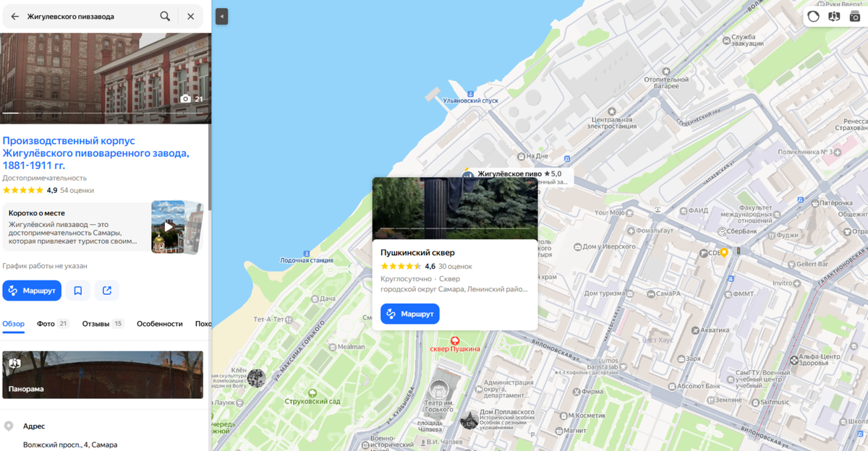Image resolution: width=868 pixels, height=451 pixels.
Task: Click the 'Жигулёвское пиво' map marker
Action: tap(468, 174)
